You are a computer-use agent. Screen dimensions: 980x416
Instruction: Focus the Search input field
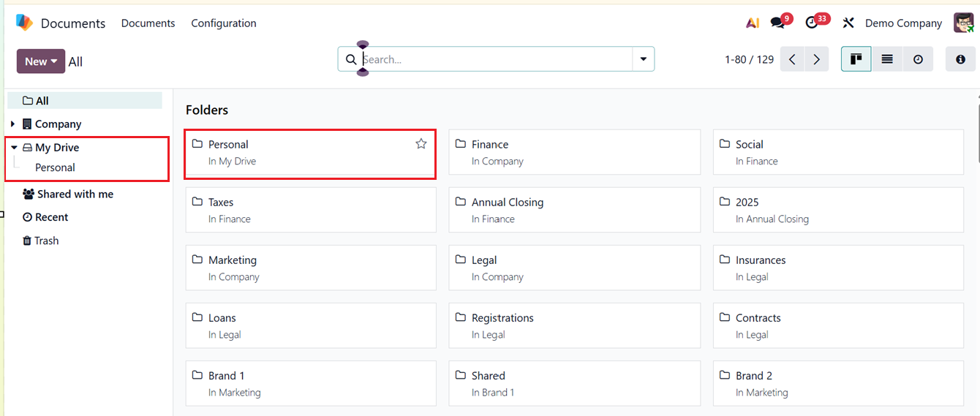496,59
